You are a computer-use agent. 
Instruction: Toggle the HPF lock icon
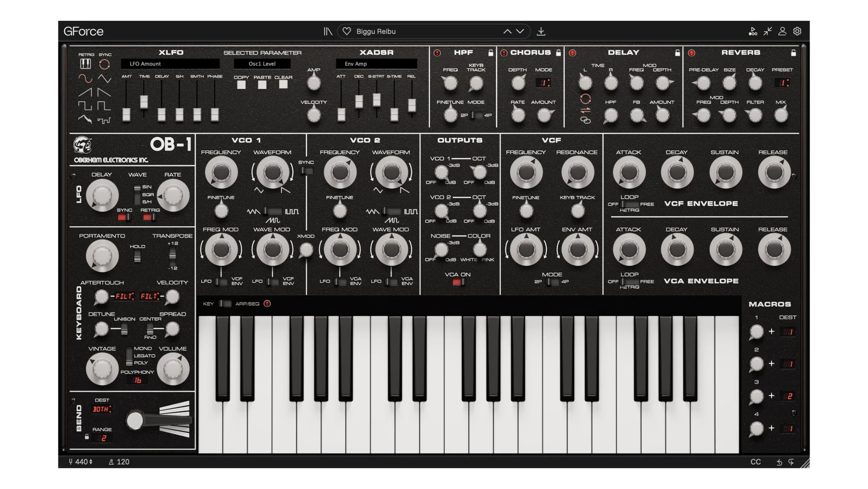click(x=491, y=53)
